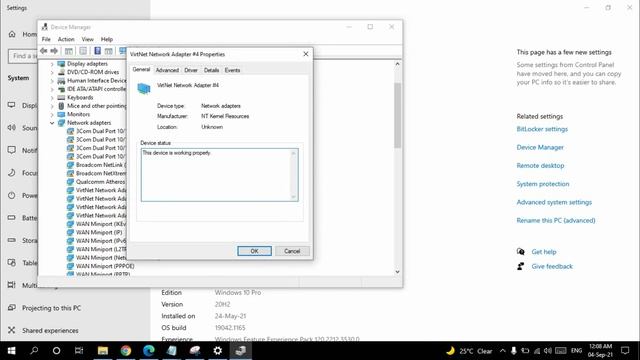Viewport: 640px width, 360px height.
Task: Switch to the Driver tab
Action: point(191,70)
